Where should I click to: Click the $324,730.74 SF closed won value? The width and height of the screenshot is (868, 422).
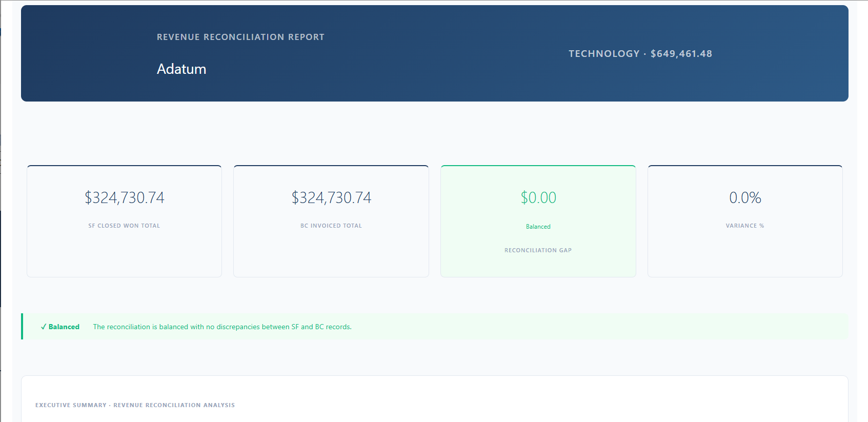(x=125, y=197)
